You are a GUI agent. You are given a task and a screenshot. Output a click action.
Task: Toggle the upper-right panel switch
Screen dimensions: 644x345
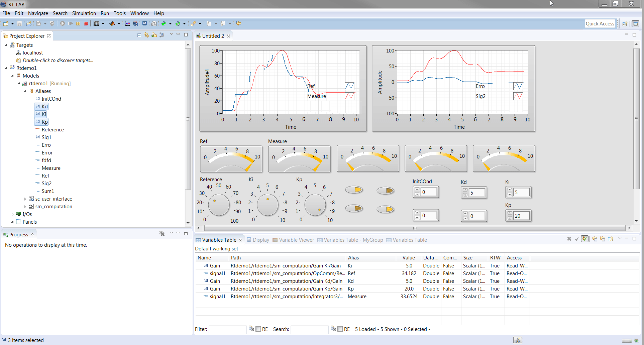(386, 191)
